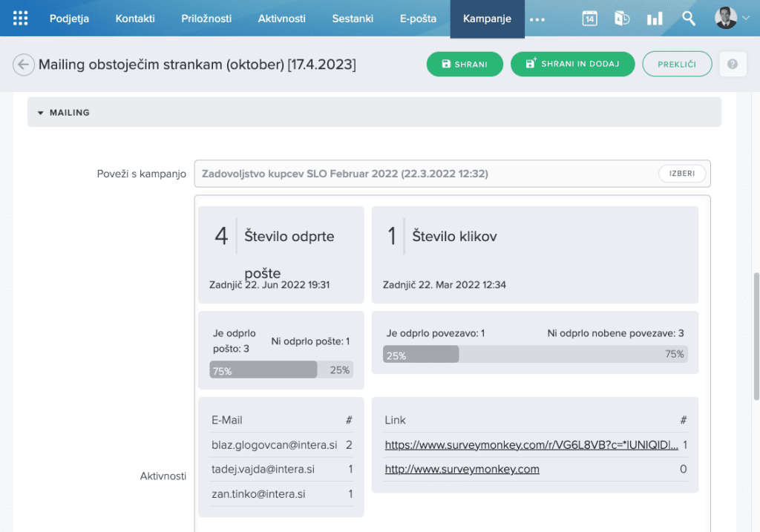Open the more menu ellipsis

pyautogui.click(x=537, y=19)
